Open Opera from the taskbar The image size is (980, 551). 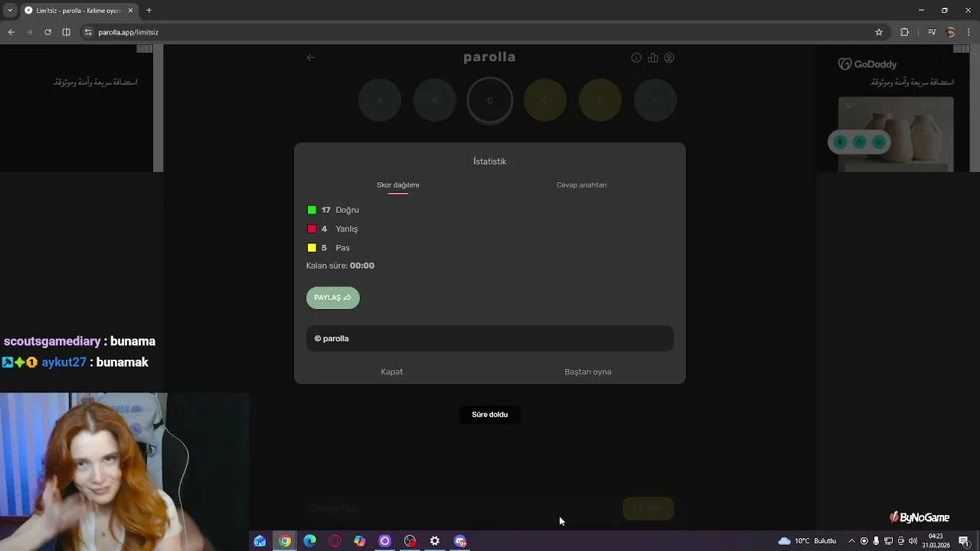tap(335, 541)
